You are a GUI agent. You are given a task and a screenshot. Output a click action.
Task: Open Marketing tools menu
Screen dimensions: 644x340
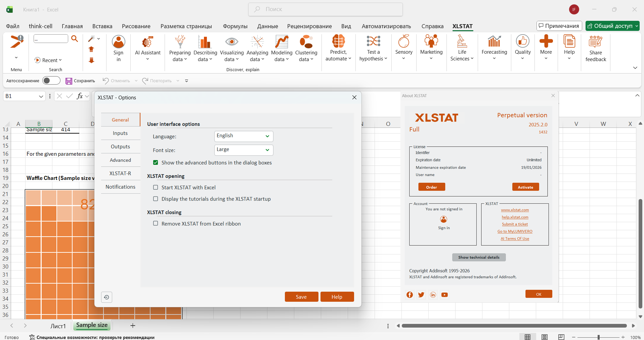431,48
